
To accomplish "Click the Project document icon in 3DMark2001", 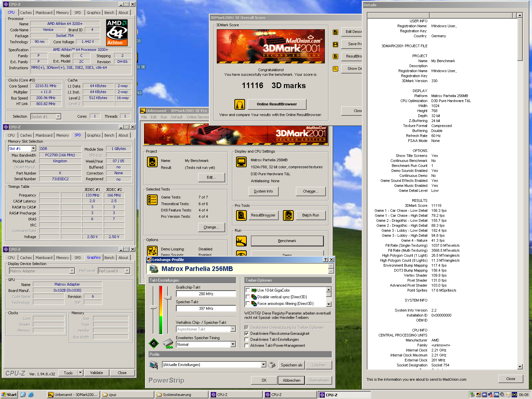I will pos(152,162).
